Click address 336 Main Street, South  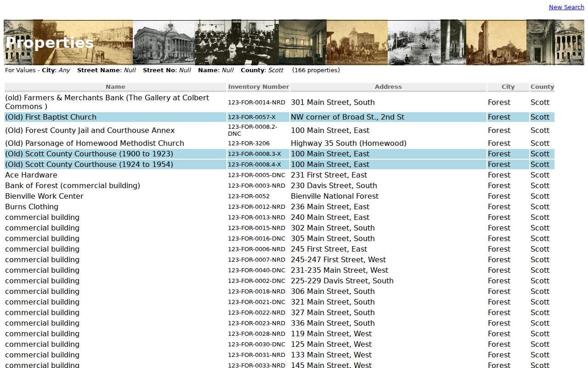[333, 323]
